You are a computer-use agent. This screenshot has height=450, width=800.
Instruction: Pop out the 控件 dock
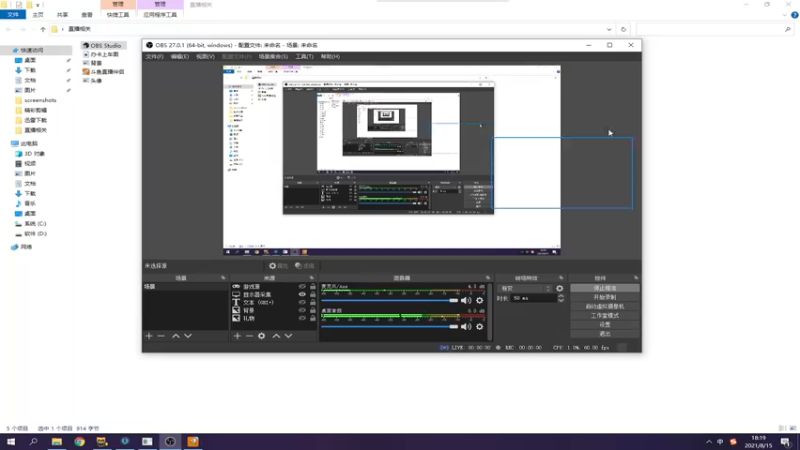(x=636, y=278)
